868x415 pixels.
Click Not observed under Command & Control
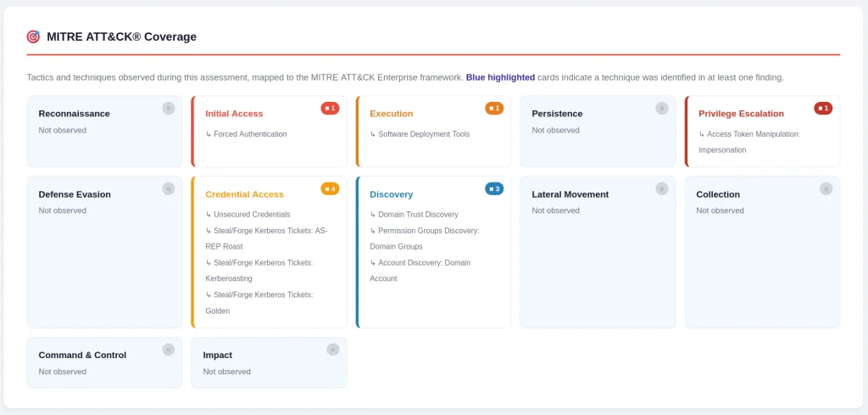coord(63,372)
